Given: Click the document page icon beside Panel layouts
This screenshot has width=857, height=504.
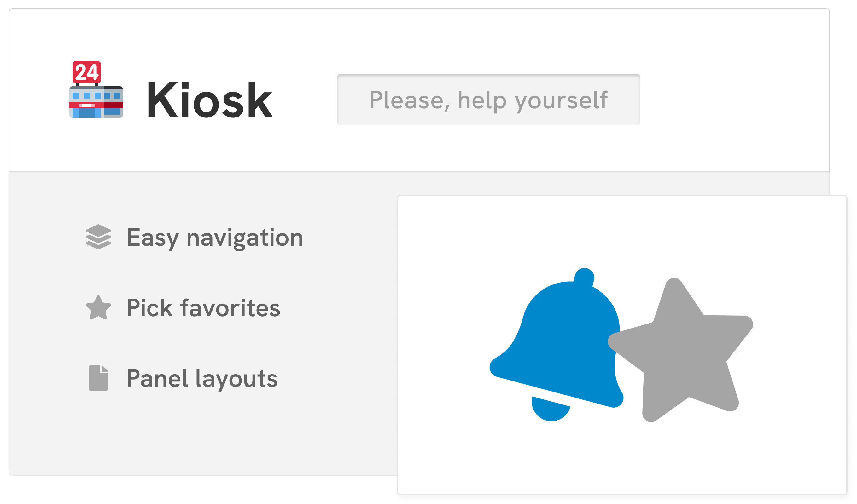Looking at the screenshot, I should pyautogui.click(x=98, y=378).
